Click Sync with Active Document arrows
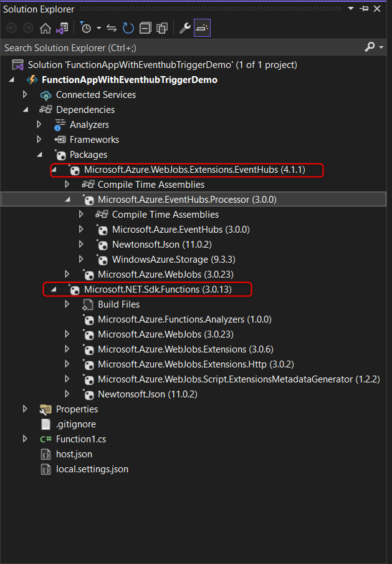392x564 pixels. click(x=112, y=28)
